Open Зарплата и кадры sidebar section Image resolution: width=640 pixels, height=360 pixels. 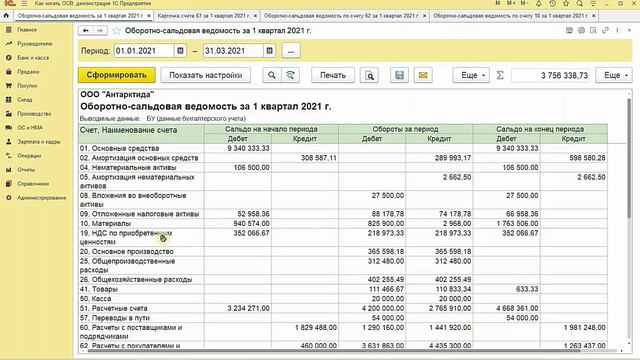(39, 142)
